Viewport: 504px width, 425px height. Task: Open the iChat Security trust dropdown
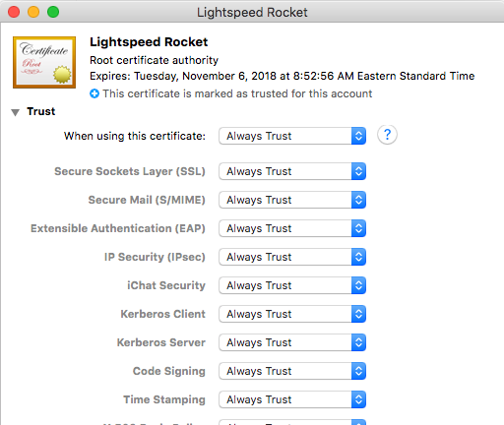(x=292, y=285)
